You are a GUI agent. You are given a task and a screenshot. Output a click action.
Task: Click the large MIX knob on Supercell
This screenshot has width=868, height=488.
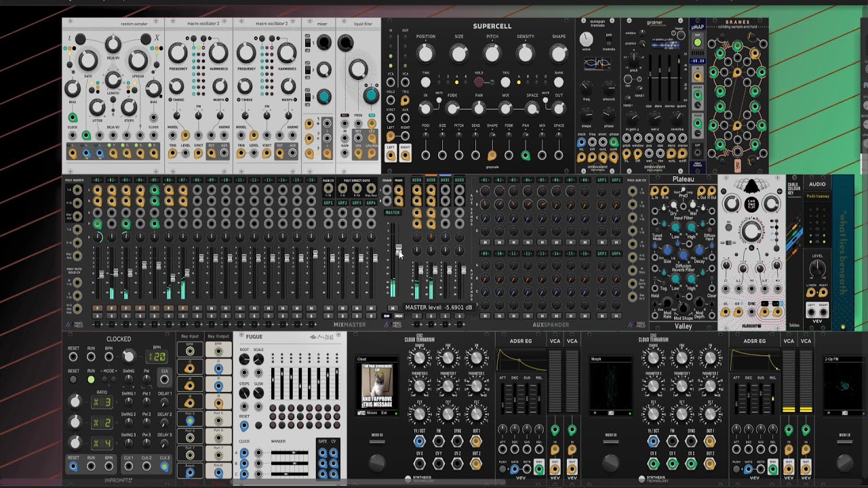point(505,108)
